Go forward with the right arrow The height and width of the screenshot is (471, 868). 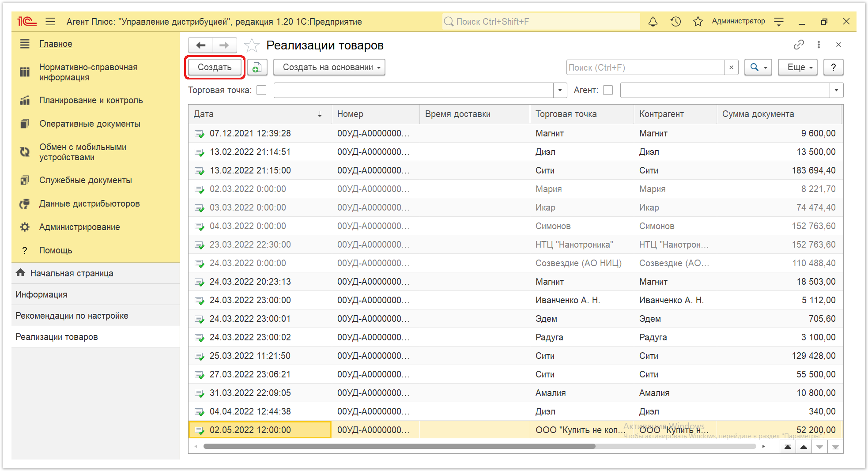(224, 45)
